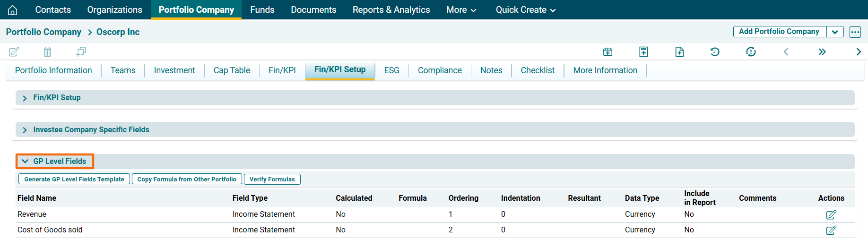Image resolution: width=868 pixels, height=239 pixels.
Task: Click the currency refresh dollar icon
Action: pyautogui.click(x=751, y=52)
